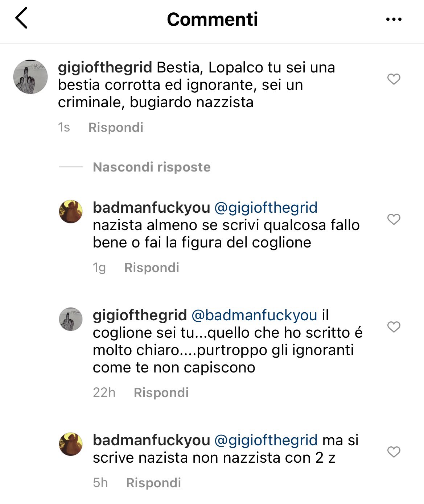This screenshot has width=424, height=504.
Task: Tap badmanfuckyou's avatar on the 5h reply
Action: click(x=71, y=444)
